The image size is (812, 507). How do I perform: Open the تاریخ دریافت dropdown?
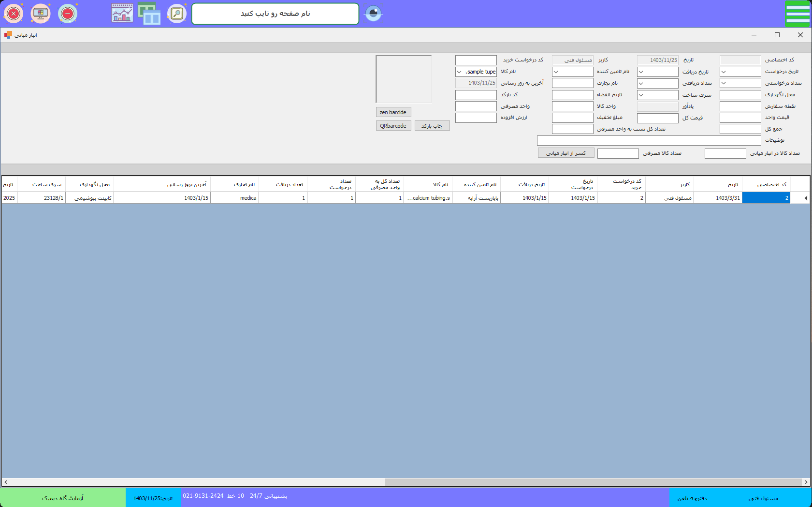click(x=641, y=72)
